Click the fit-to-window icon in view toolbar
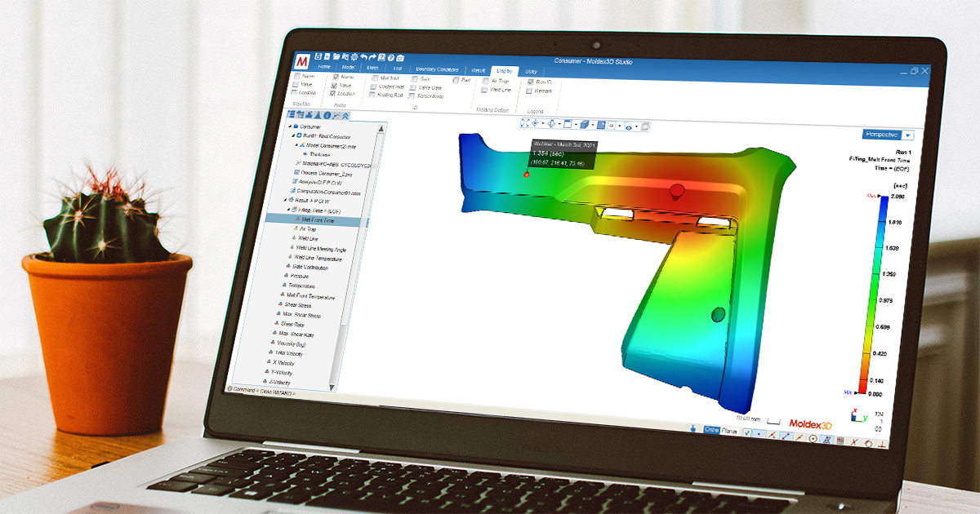 coord(524,123)
